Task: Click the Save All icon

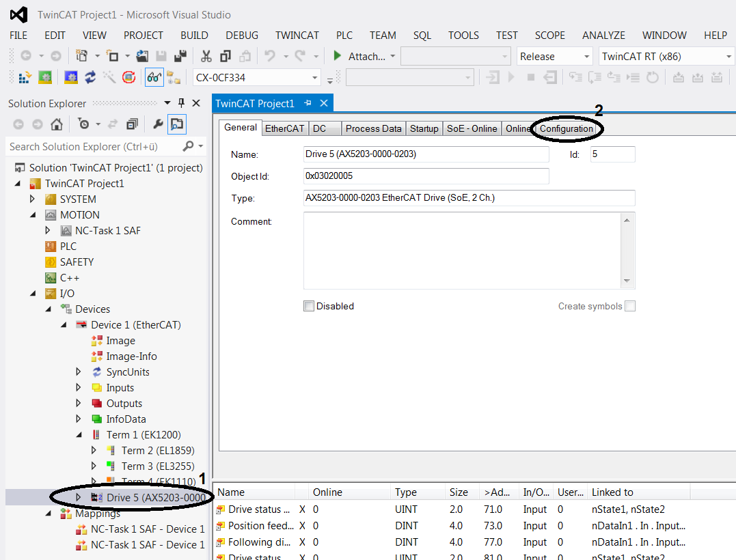Action: 180,56
